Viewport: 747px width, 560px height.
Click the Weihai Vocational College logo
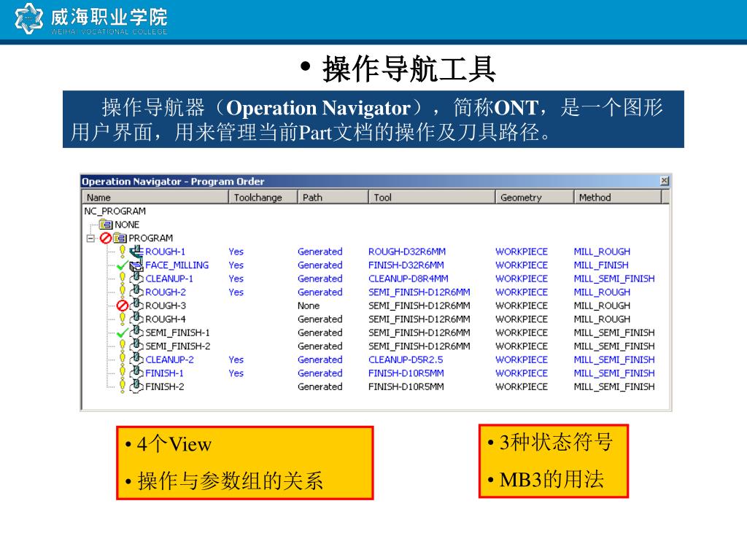tap(91, 19)
